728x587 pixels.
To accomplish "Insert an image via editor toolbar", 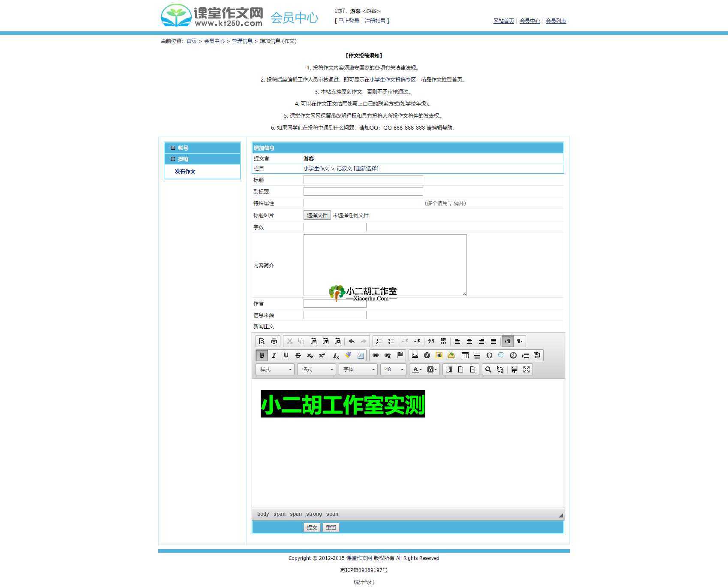I will (x=415, y=356).
